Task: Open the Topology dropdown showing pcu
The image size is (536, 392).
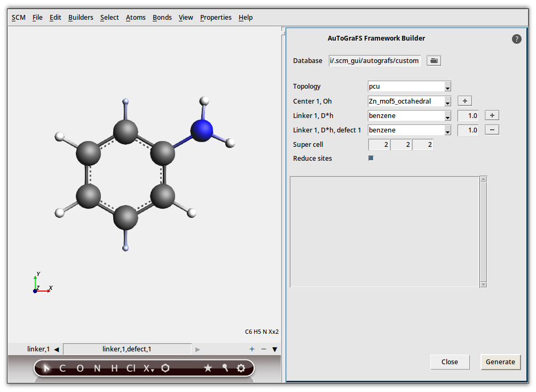Action: (447, 86)
